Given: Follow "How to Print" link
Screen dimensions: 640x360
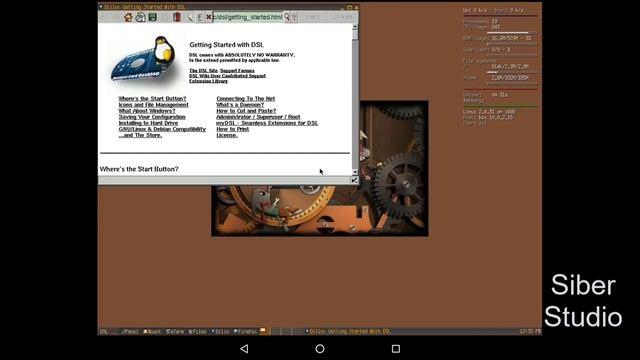Looking at the screenshot, I should [x=232, y=129].
